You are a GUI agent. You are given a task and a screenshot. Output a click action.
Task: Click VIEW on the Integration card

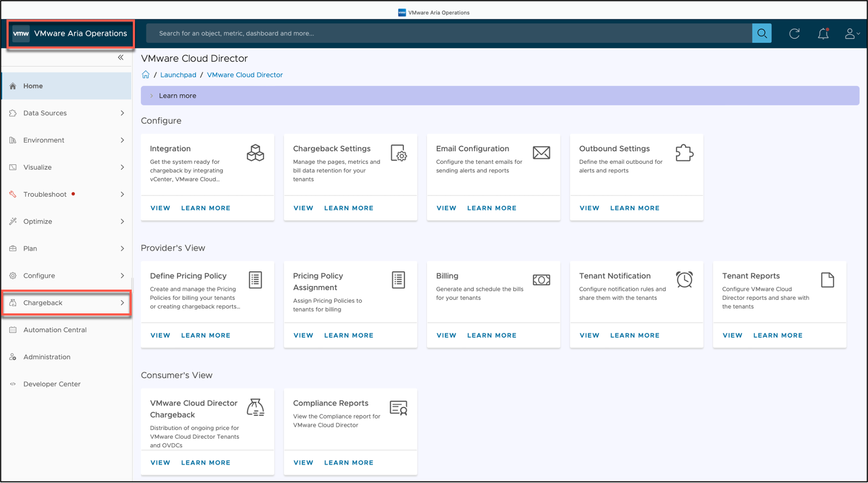160,208
